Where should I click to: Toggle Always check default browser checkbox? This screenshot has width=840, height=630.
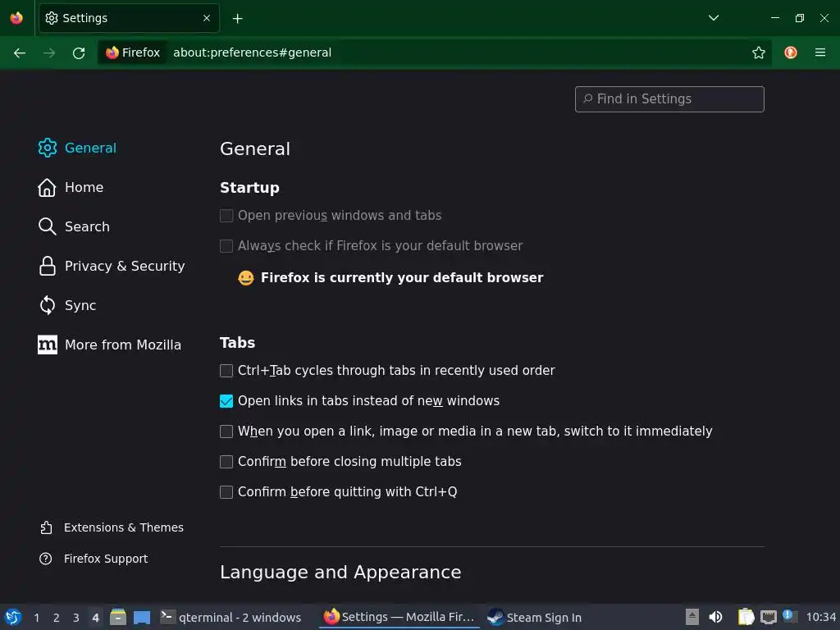tap(226, 246)
